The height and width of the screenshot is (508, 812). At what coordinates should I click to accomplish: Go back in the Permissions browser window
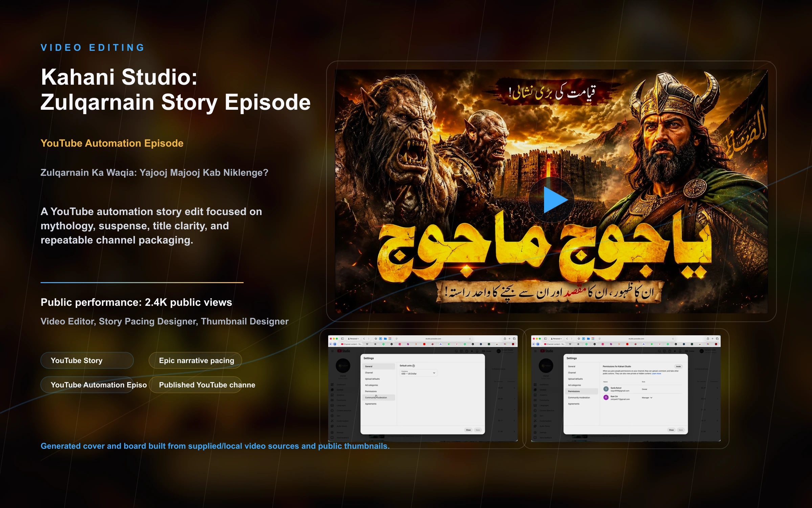coord(567,339)
